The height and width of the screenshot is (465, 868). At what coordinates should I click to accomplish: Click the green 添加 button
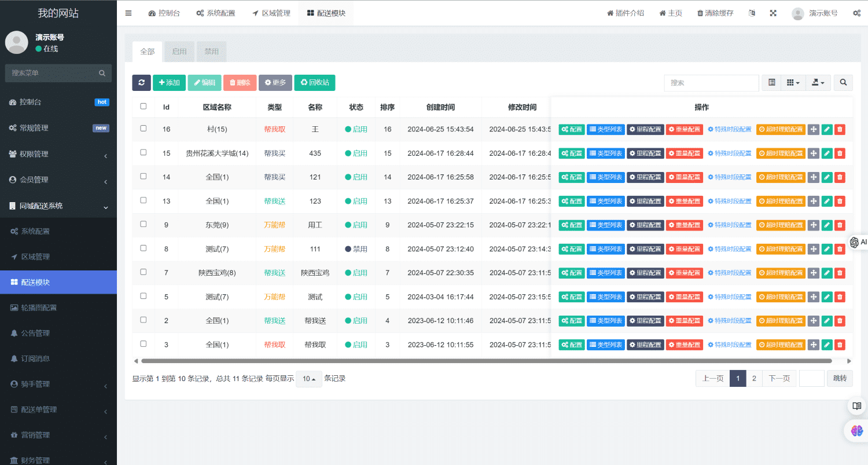170,83
